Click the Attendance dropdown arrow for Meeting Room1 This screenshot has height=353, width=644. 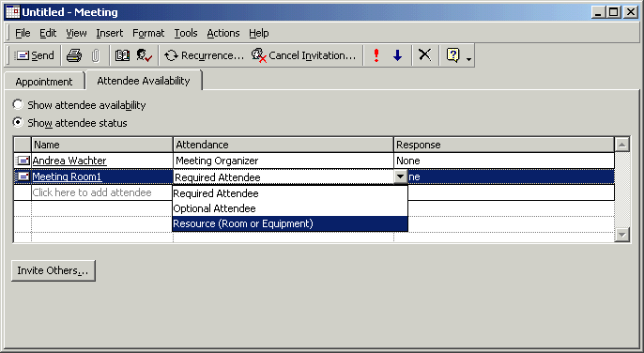pyautogui.click(x=400, y=176)
